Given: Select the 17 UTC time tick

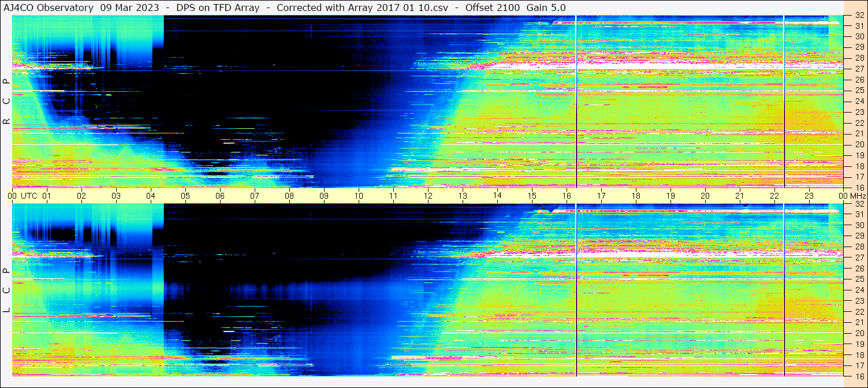Looking at the screenshot, I should click(x=601, y=196).
